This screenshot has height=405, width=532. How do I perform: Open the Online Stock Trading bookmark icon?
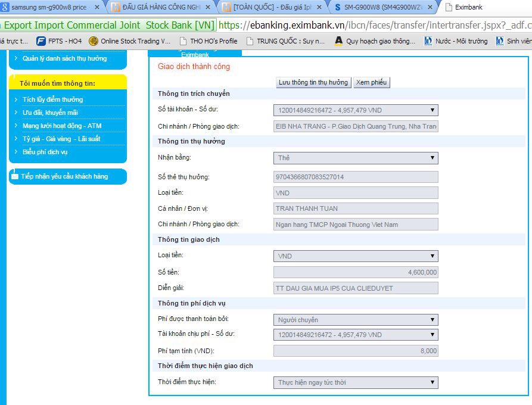click(x=94, y=41)
